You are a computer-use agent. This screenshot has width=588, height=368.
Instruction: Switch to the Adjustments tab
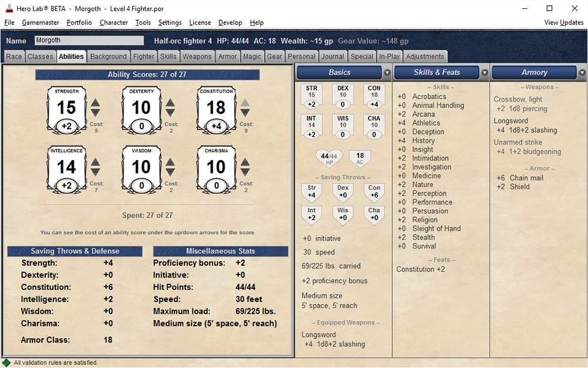coord(425,56)
